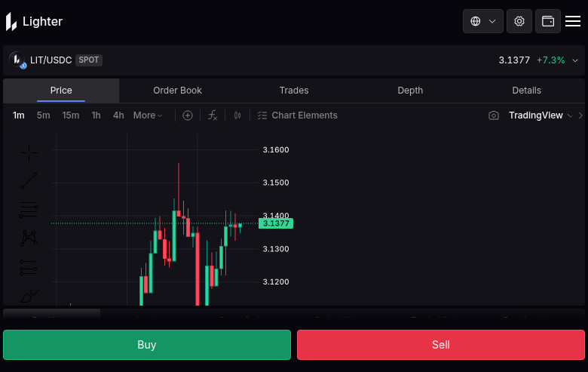
Task: Expand the More timeframes dropdown
Action: point(148,115)
